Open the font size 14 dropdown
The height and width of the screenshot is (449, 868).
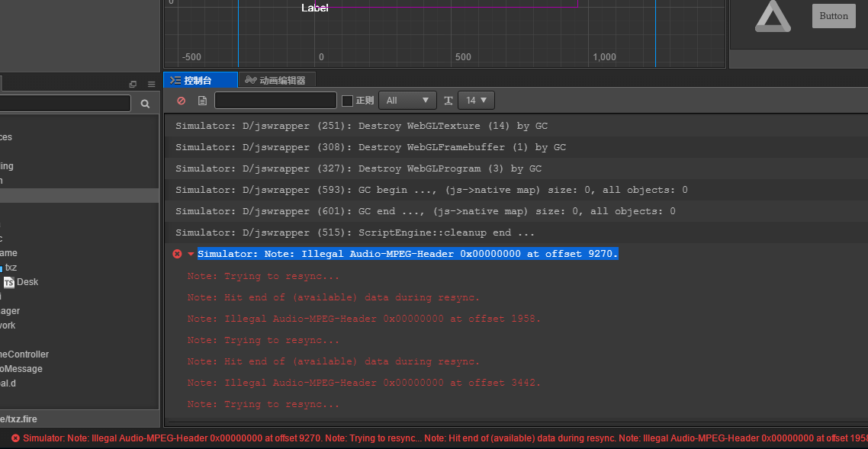tap(476, 101)
